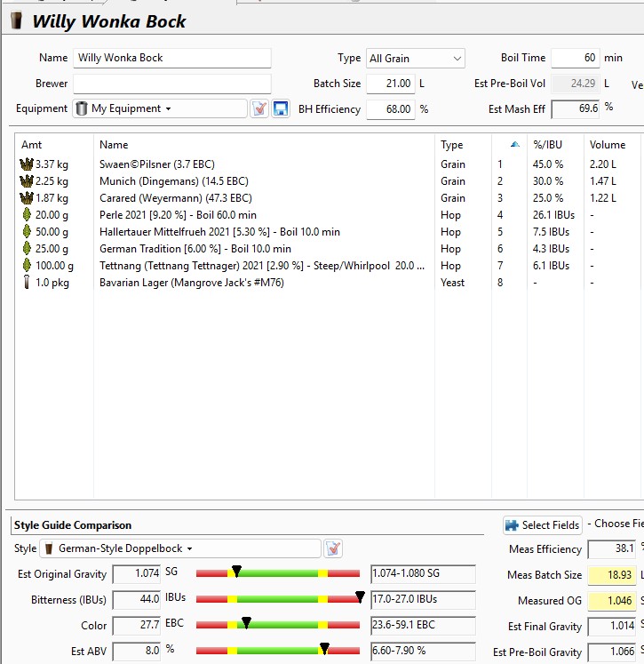Click the Bitterness (IBUs) range bar
This screenshot has height=664, width=644.
(x=277, y=599)
